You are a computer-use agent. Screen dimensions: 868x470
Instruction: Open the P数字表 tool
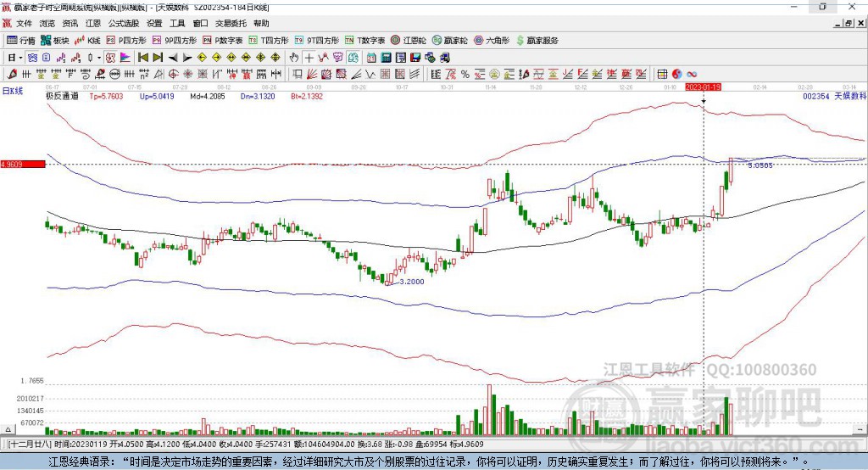point(223,41)
